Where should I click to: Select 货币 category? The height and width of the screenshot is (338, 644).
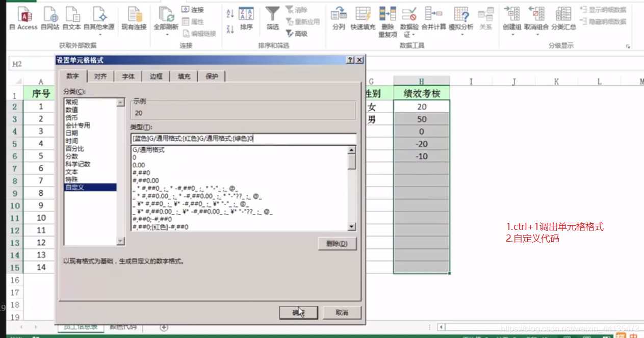coord(90,118)
